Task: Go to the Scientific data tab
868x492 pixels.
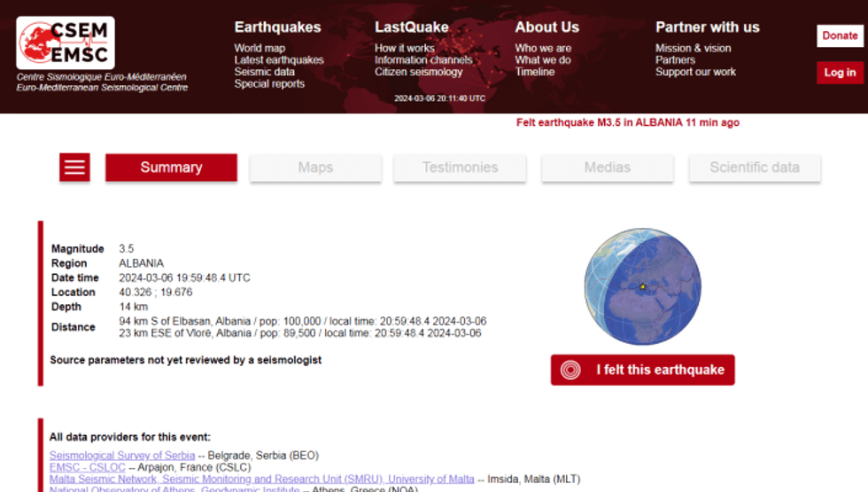Action: (754, 168)
